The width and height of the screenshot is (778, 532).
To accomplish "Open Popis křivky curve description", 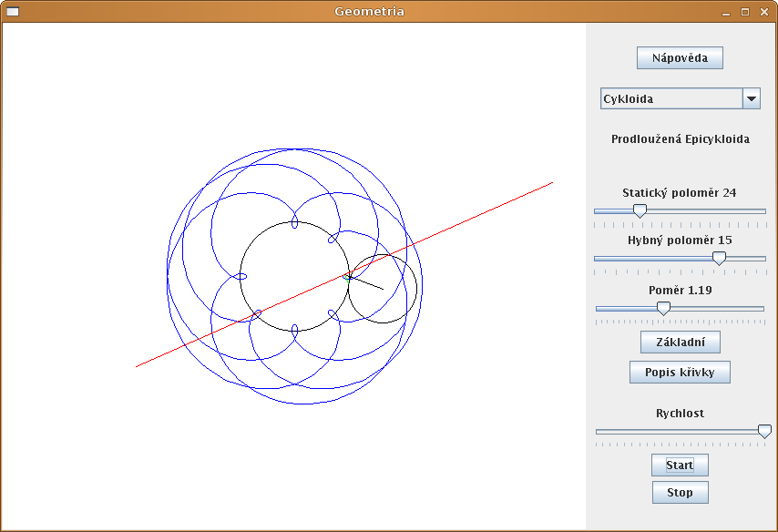I will [680, 372].
